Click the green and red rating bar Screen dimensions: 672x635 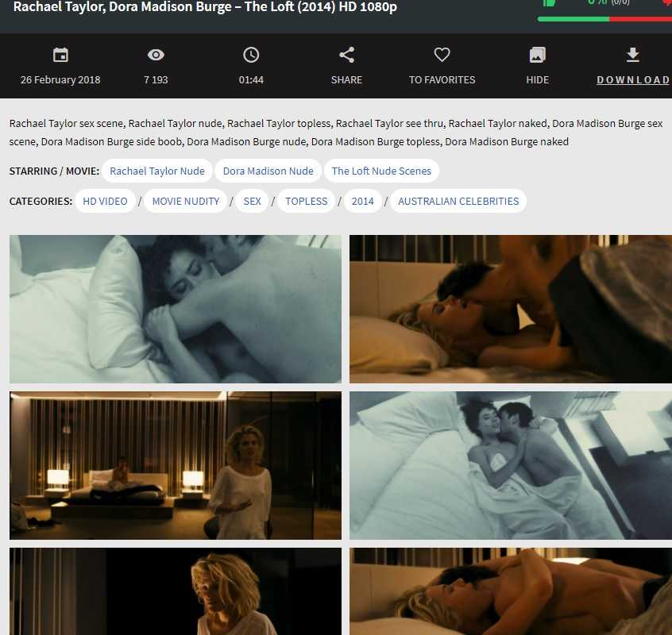click(604, 19)
